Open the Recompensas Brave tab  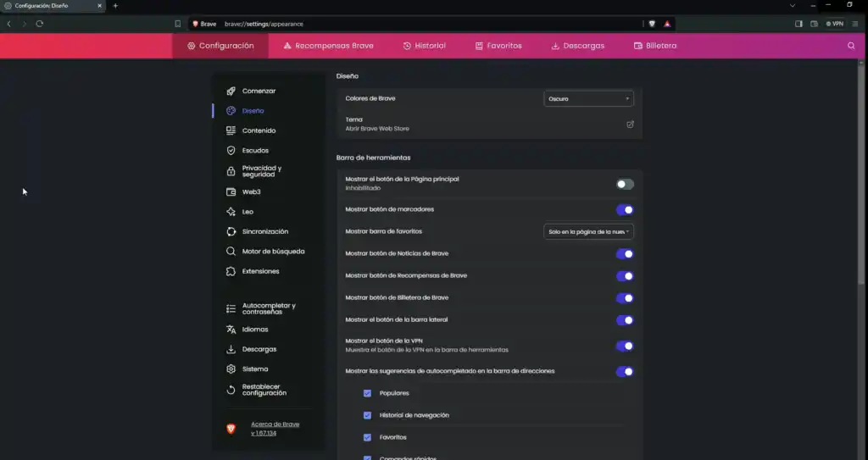328,46
